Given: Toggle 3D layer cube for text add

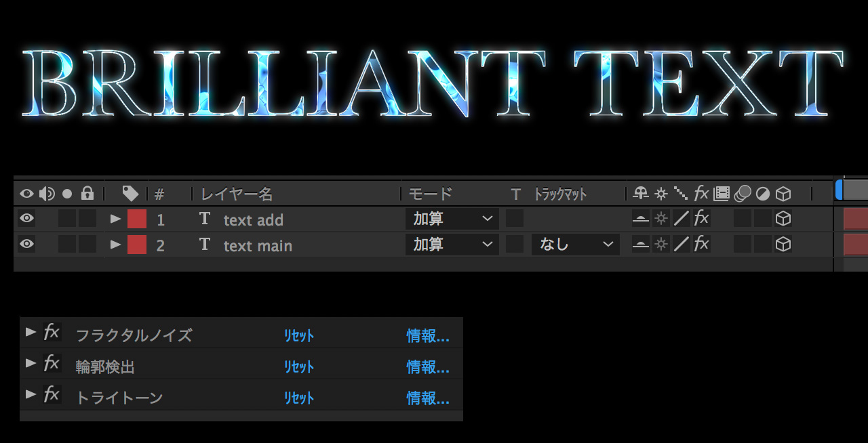Looking at the screenshot, I should 783,219.
